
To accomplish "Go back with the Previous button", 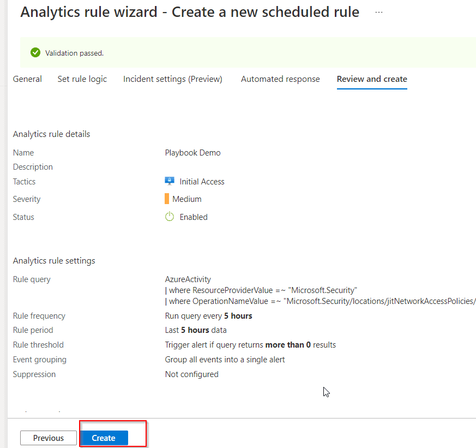I will coord(49,438).
